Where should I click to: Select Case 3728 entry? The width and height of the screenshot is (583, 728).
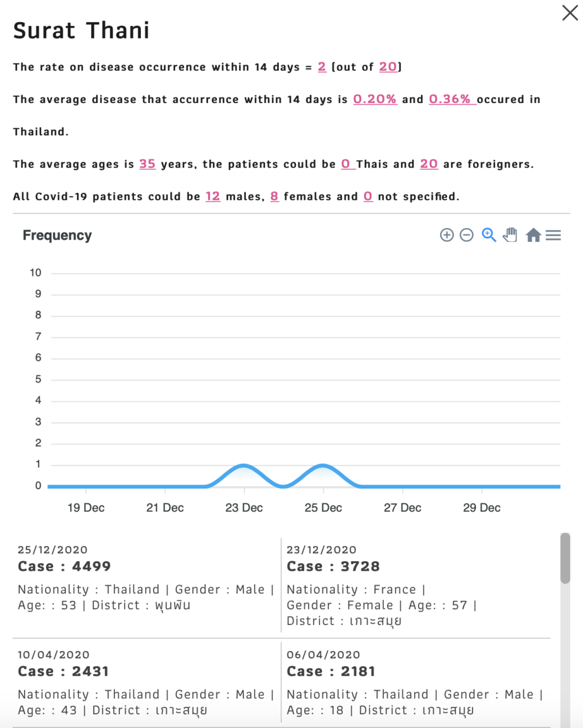point(416,585)
